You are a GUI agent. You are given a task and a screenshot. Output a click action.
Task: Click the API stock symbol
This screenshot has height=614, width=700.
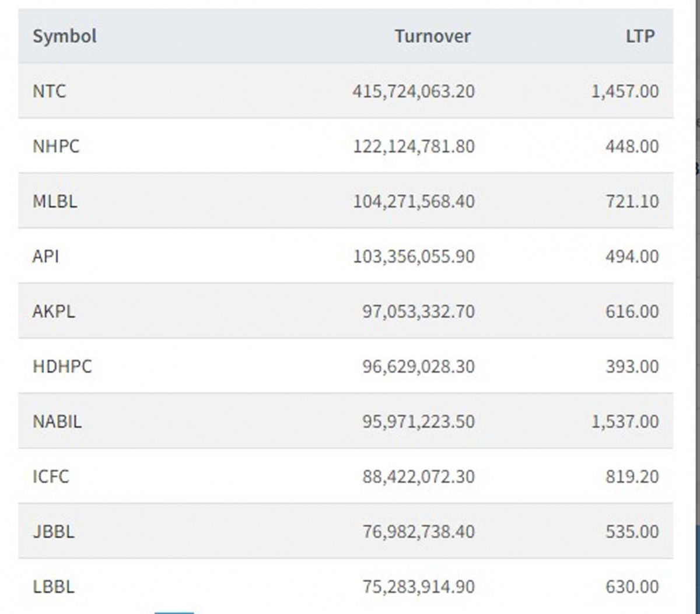45,257
